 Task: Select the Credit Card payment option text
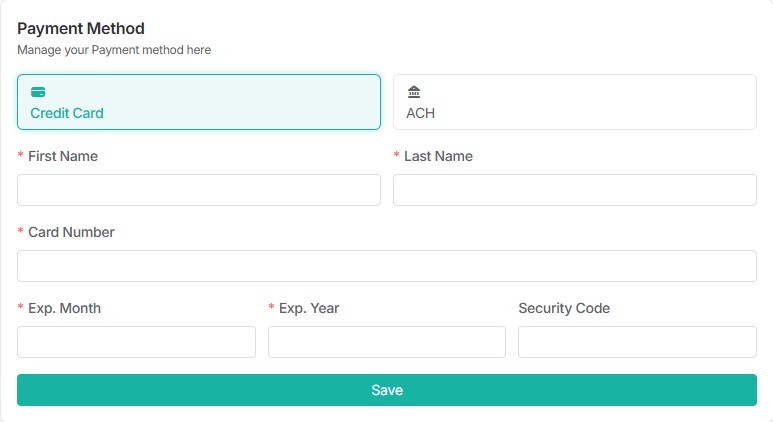point(67,113)
